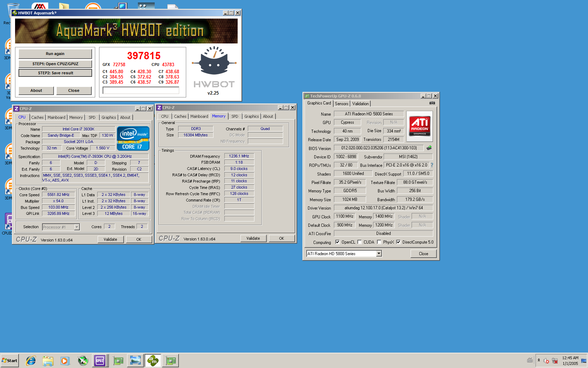This screenshot has width=588, height=368.
Task: Open the Start menu
Action: pos(9,360)
